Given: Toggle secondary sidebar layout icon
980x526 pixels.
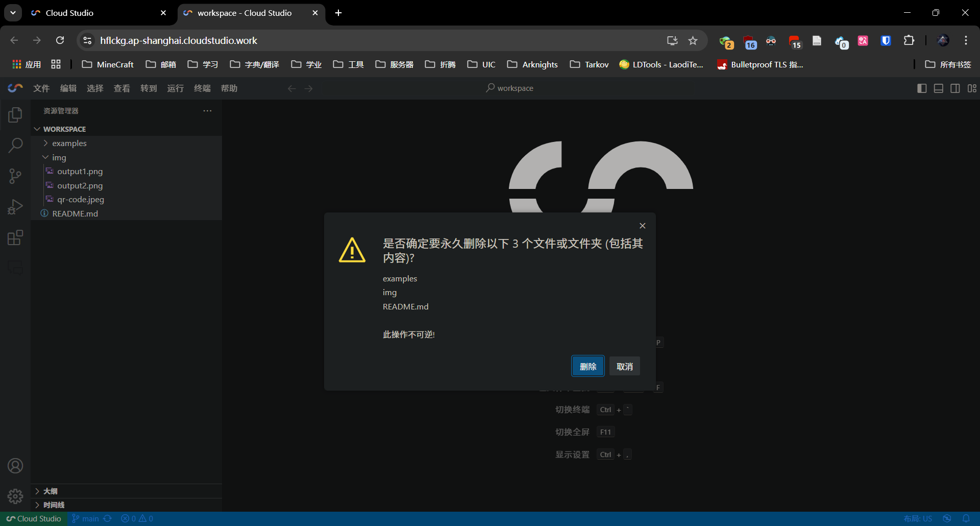Looking at the screenshot, I should [x=955, y=88].
